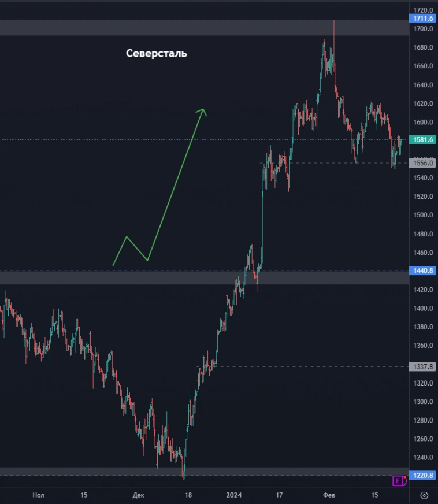Click the purple earnings E marker
The height and width of the screenshot is (504, 438).
[399, 481]
